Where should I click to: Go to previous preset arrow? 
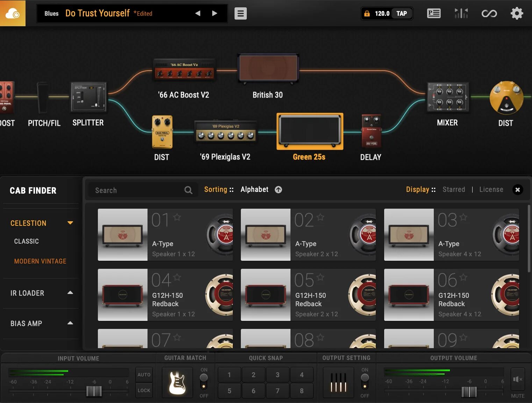198,13
